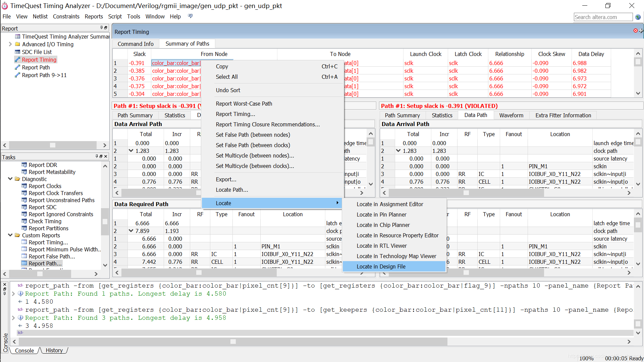
Task: Choose Locate in RTL Viewer
Action: pyautogui.click(x=394, y=246)
